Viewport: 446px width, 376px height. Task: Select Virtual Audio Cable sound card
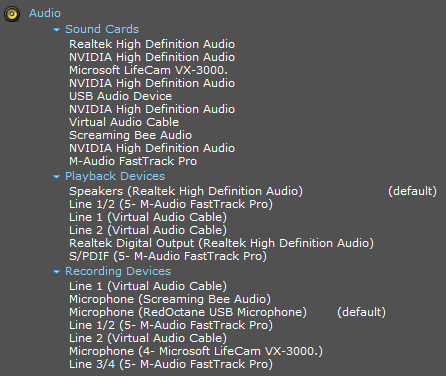click(x=124, y=122)
